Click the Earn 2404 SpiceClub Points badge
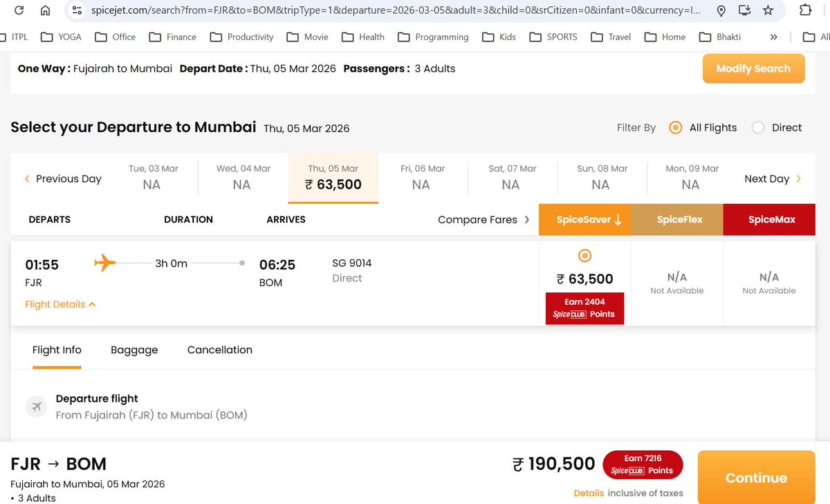Viewport: 830px width, 504px height. coord(584,308)
